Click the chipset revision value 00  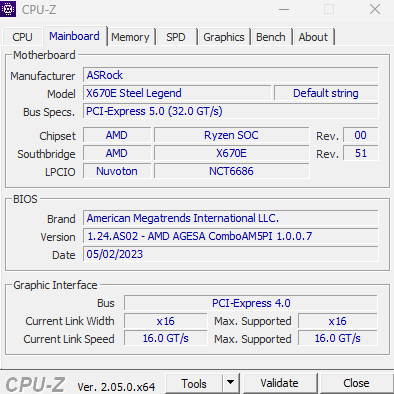361,135
